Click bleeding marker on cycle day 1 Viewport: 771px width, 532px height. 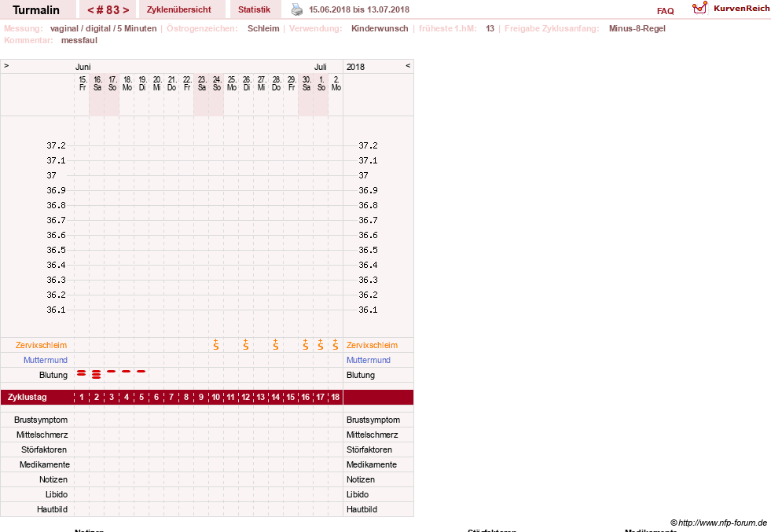[x=82, y=374]
